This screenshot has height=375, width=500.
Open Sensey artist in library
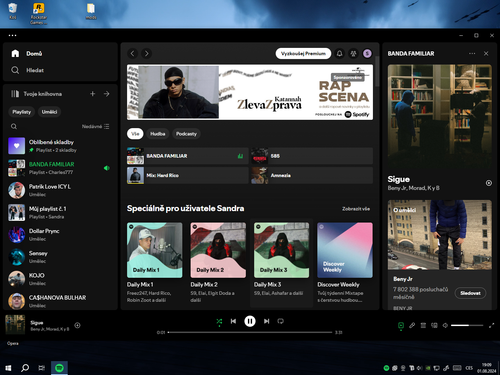60,257
